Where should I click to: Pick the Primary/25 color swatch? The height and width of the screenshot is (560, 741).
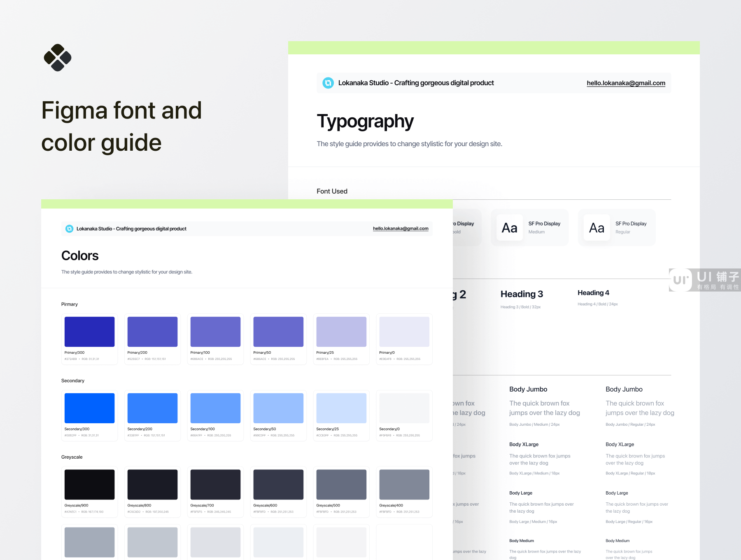pos(341,331)
